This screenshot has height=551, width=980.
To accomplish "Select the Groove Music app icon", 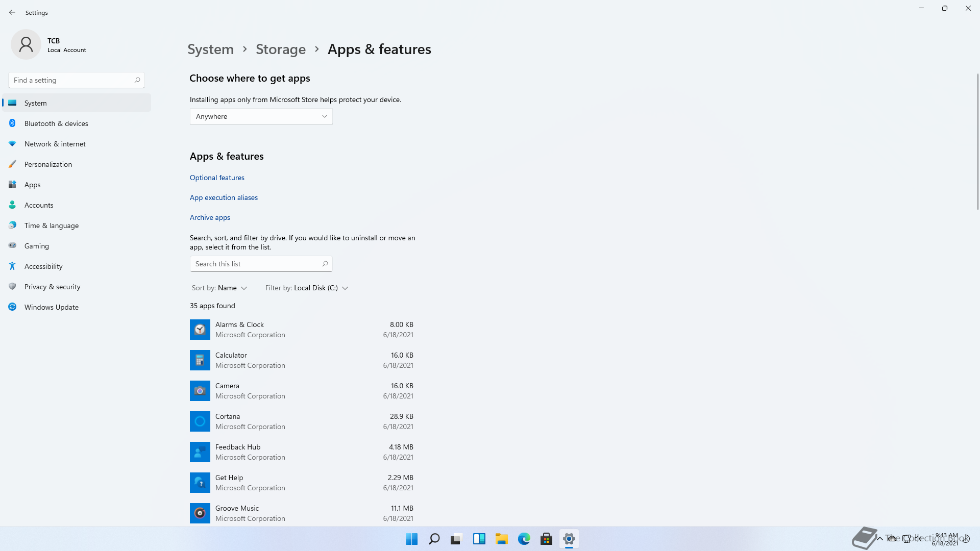I will [200, 513].
